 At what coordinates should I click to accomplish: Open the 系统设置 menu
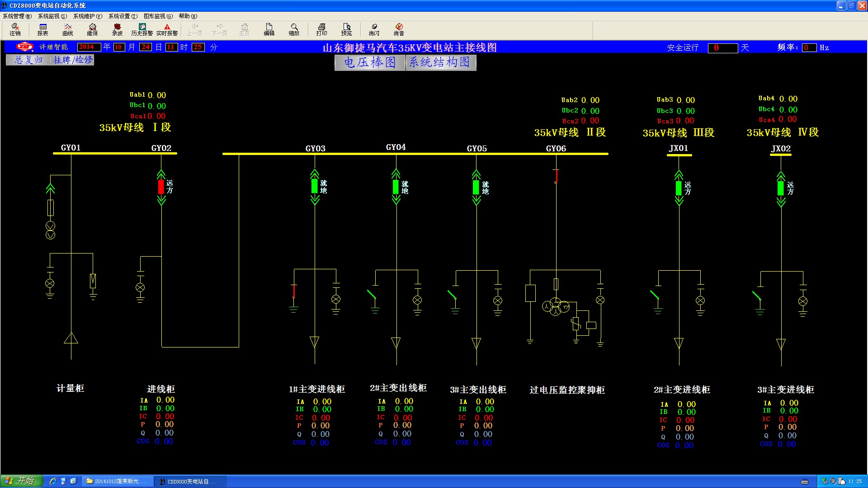123,16
